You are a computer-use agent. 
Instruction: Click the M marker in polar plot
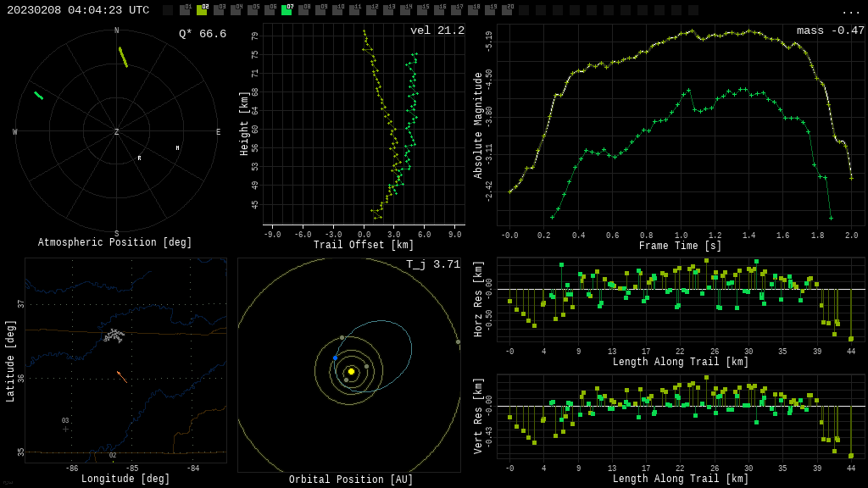pyautogui.click(x=177, y=148)
